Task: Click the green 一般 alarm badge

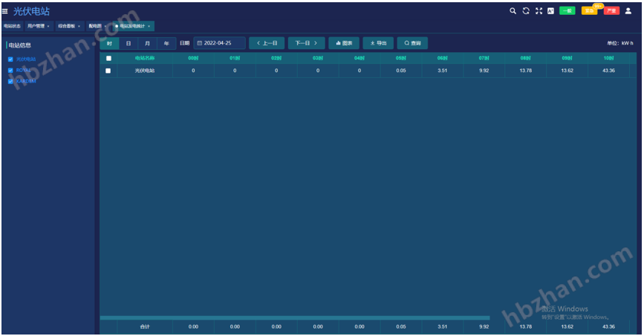Action: coord(567,11)
